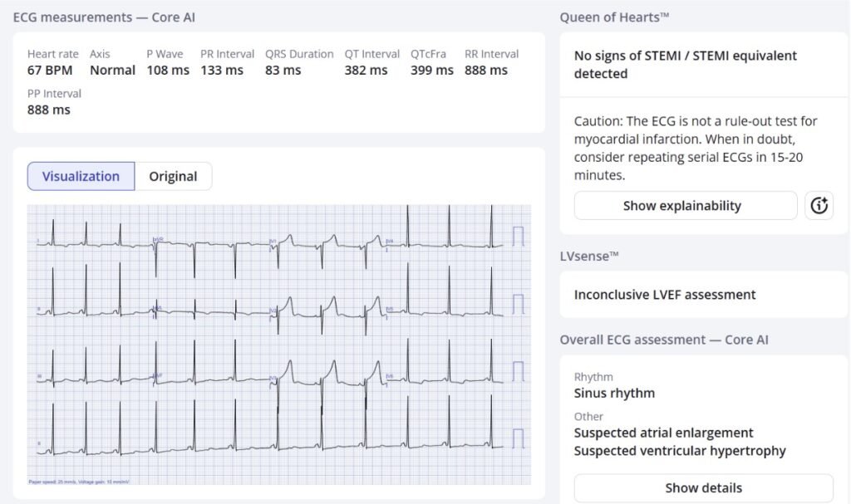Click the Inconclusive LVEF assessment result
This screenshot has width=851, height=504.
[665, 295]
